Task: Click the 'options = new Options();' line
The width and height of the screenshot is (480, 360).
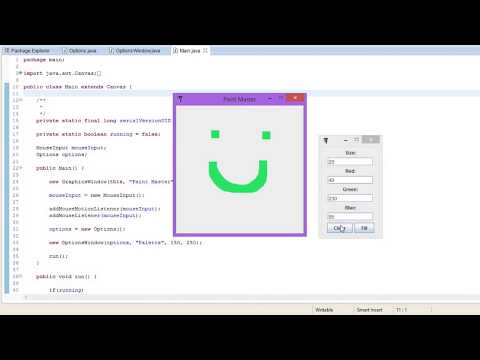Action: click(87, 229)
